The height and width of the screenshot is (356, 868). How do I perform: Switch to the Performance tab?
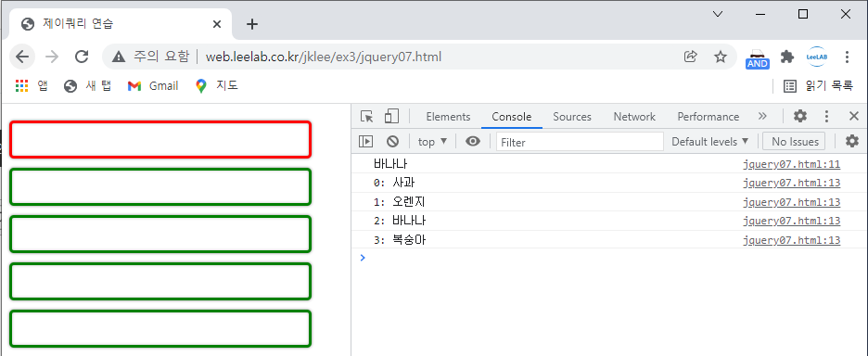click(708, 116)
